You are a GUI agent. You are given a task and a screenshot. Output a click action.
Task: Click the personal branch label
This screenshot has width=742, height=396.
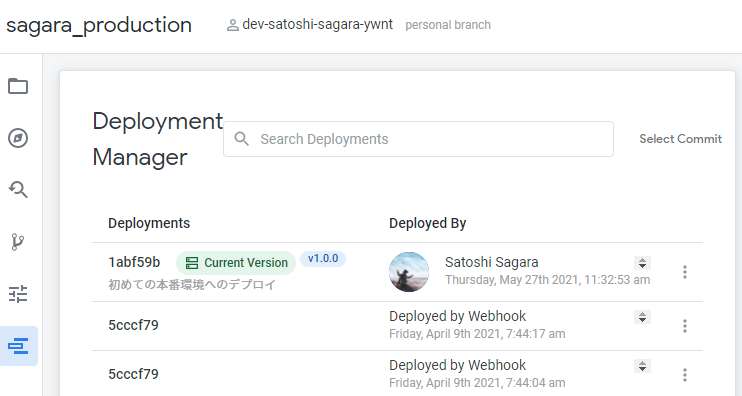pyautogui.click(x=448, y=25)
